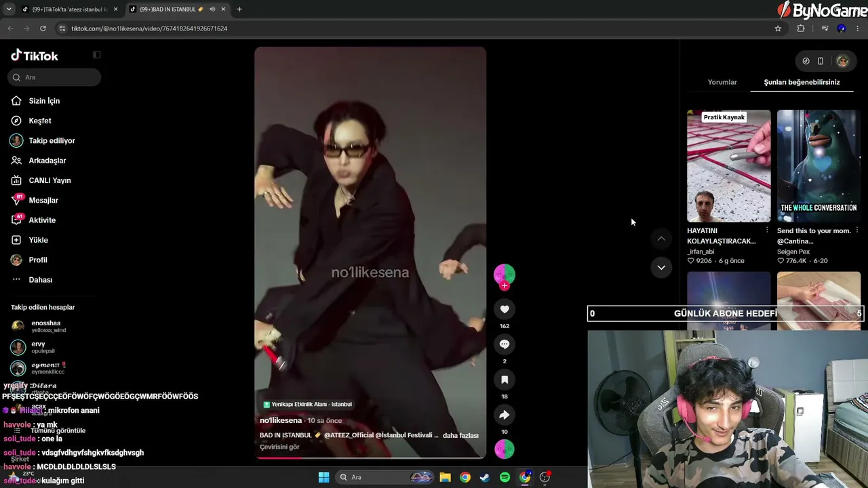This screenshot has height=488, width=868.
Task: Collapse the sidebar with the panel icon
Action: pyautogui.click(x=96, y=55)
